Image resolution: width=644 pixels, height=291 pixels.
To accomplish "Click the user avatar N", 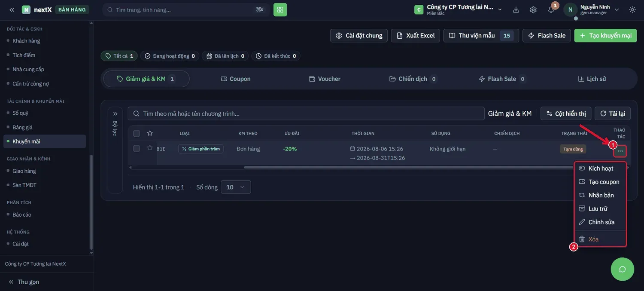I will tap(570, 9).
